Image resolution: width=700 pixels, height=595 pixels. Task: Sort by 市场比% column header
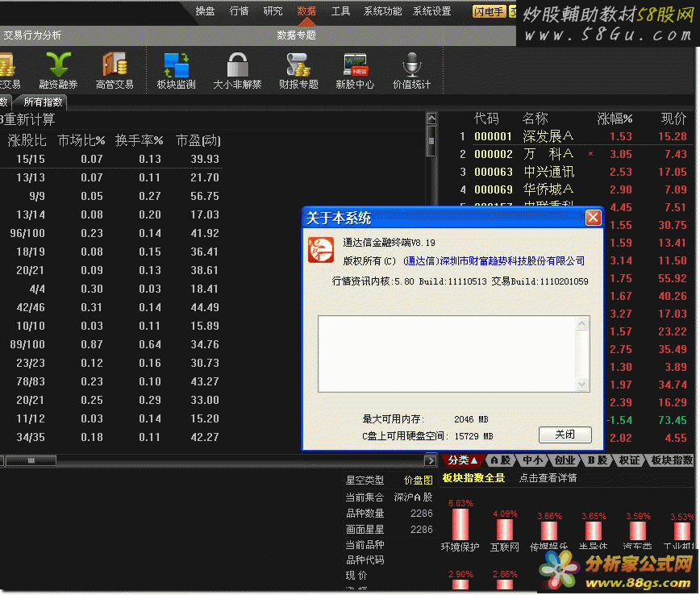click(81, 140)
